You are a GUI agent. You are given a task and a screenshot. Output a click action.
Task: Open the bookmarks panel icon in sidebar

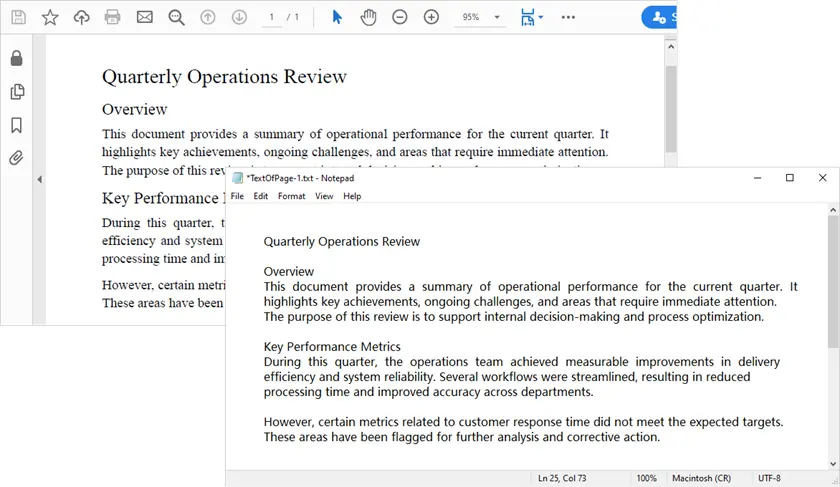coord(17,125)
